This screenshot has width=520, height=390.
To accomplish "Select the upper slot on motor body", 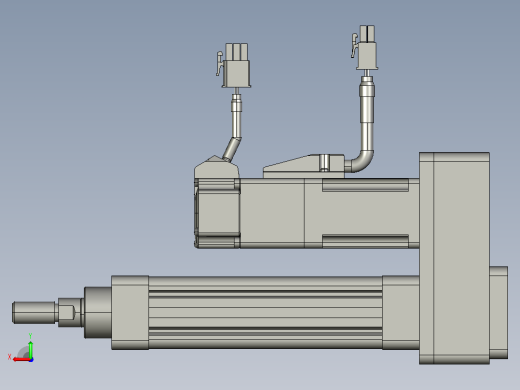I will pos(365,185).
